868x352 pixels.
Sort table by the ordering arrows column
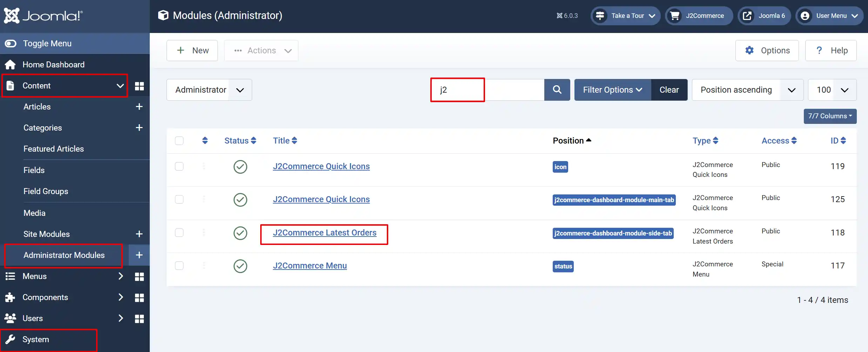point(205,141)
